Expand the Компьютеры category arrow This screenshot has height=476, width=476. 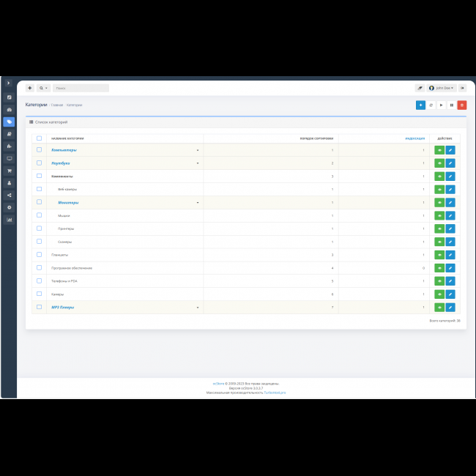click(197, 150)
